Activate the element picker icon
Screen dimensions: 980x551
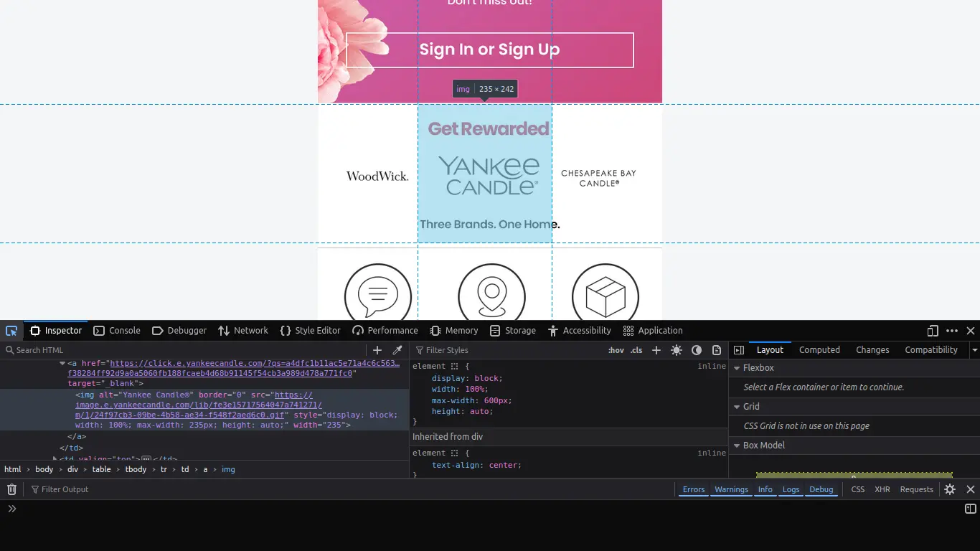pyautogui.click(x=11, y=331)
